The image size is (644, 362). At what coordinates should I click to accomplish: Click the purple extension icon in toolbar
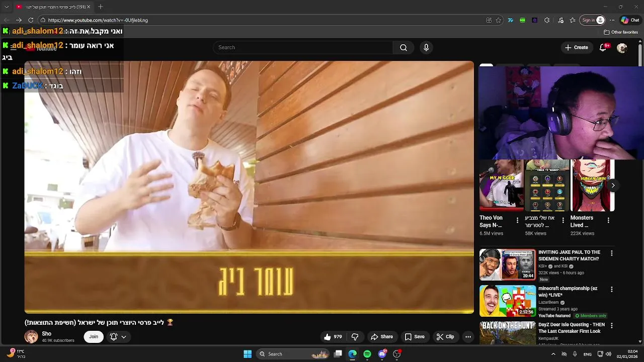pos(535,20)
